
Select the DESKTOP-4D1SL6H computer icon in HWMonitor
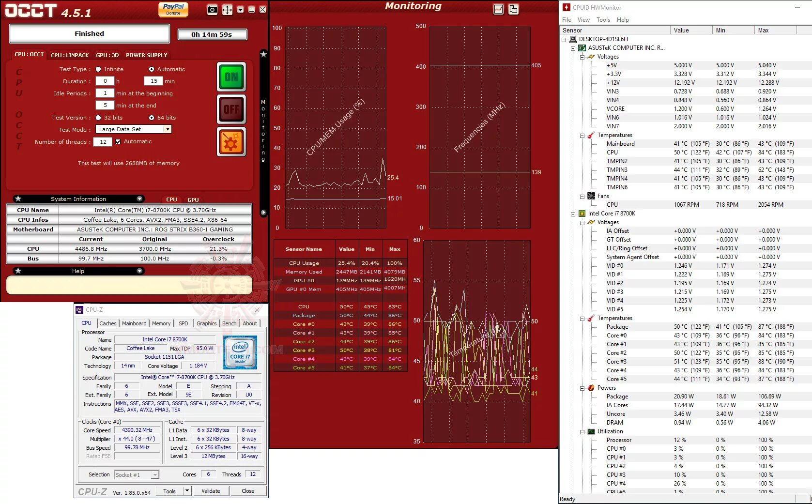pyautogui.click(x=573, y=39)
